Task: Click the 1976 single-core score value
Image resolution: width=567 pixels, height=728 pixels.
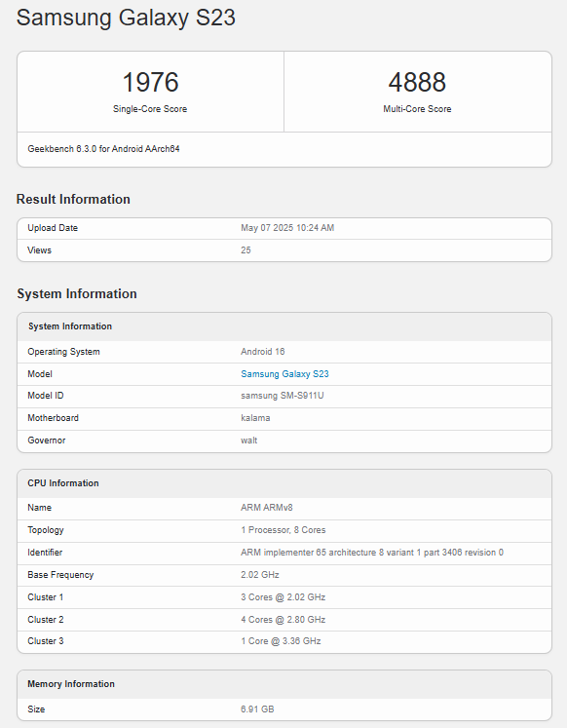Action: click(150, 82)
